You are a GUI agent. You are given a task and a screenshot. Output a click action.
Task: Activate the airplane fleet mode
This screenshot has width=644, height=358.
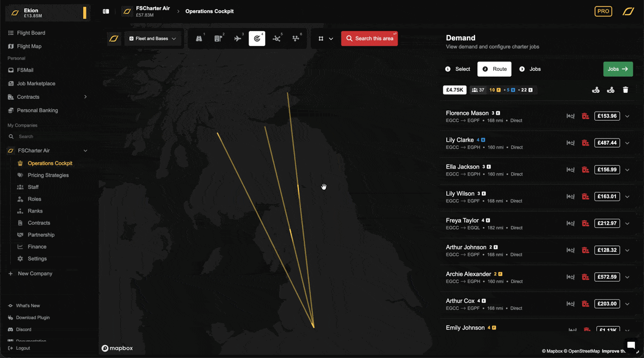click(238, 39)
